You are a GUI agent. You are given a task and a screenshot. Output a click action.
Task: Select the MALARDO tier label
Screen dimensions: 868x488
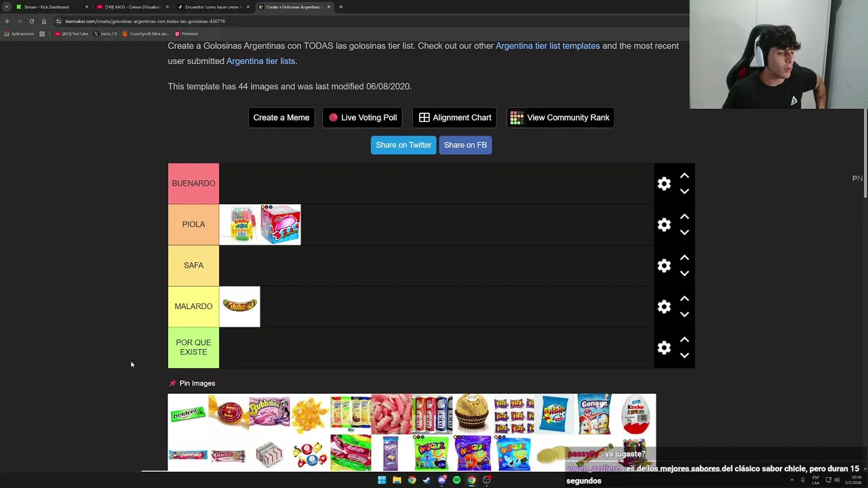(x=193, y=306)
